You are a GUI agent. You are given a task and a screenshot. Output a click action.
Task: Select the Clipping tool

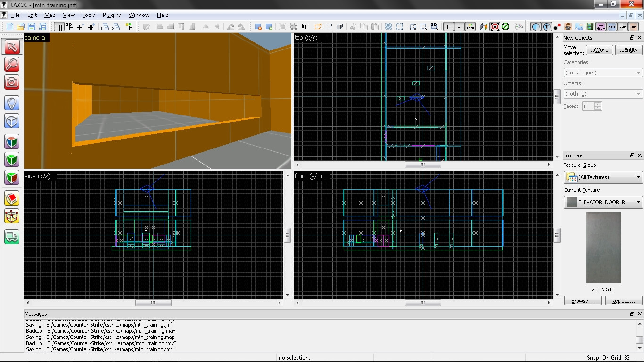pyautogui.click(x=12, y=198)
